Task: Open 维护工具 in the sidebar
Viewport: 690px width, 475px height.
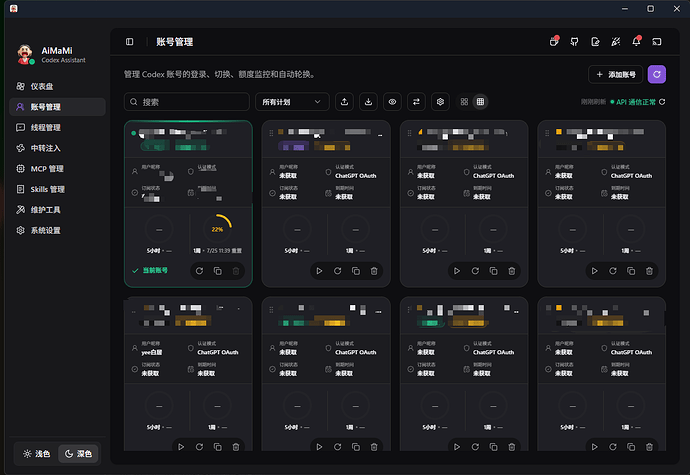Action: click(57, 210)
